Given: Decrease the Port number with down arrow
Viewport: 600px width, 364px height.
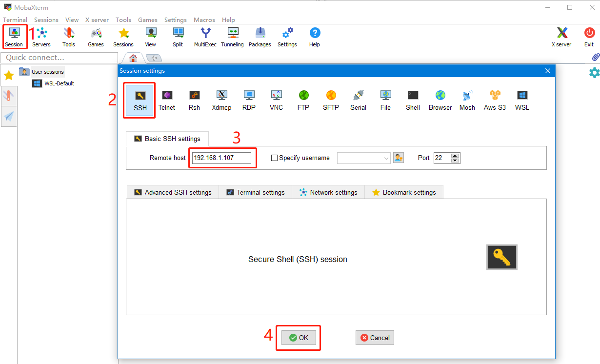Looking at the screenshot, I should [455, 161].
